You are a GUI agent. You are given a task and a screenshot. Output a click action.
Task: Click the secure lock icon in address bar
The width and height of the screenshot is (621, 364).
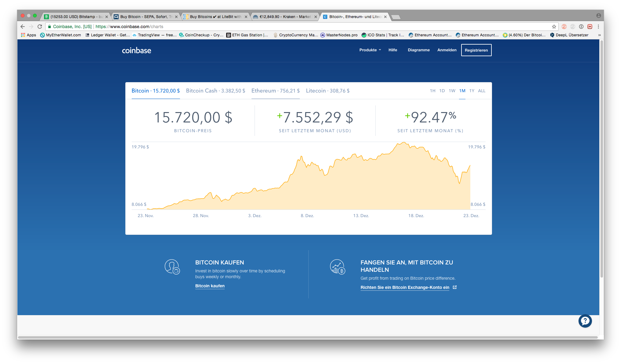[50, 27]
